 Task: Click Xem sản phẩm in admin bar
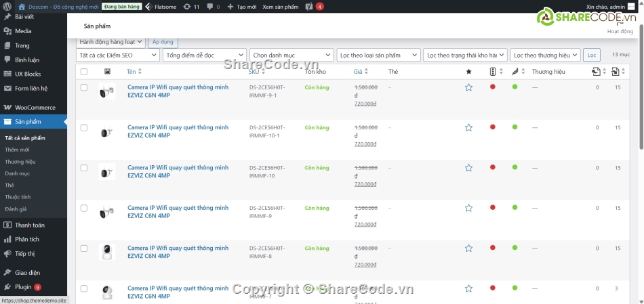[x=281, y=7]
